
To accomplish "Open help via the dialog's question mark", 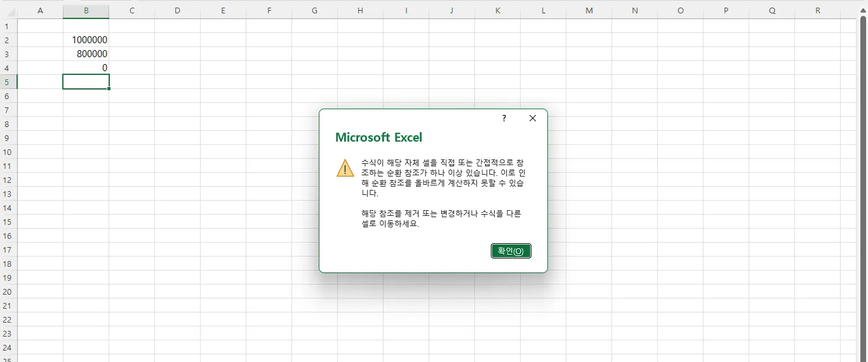I will coord(504,118).
